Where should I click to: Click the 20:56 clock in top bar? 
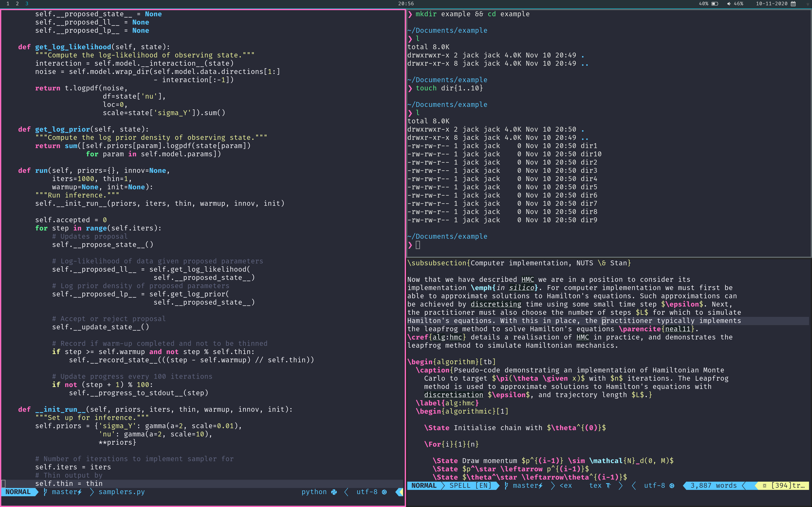[406, 4]
